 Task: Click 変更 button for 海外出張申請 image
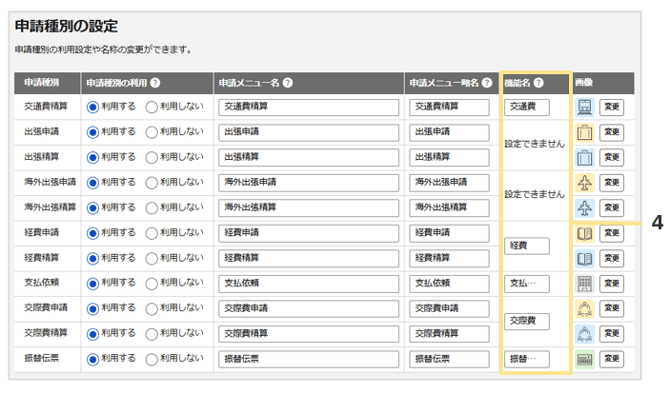point(611,182)
